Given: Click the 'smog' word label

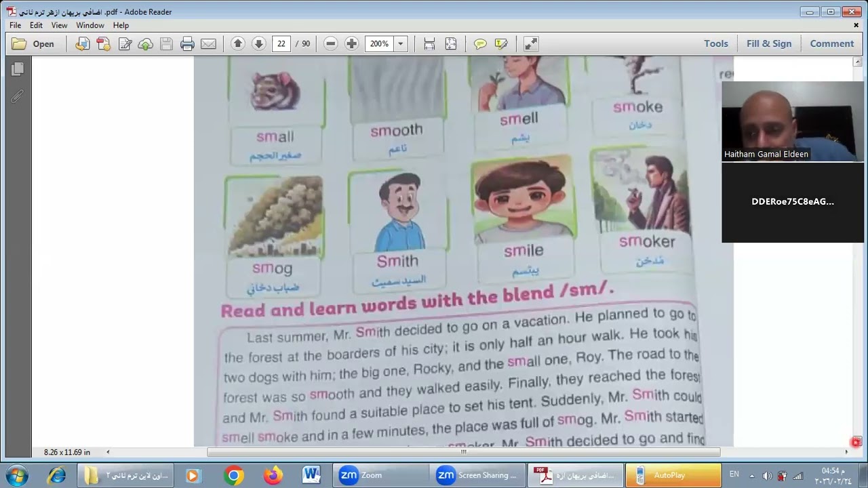Looking at the screenshot, I should click(x=273, y=268).
